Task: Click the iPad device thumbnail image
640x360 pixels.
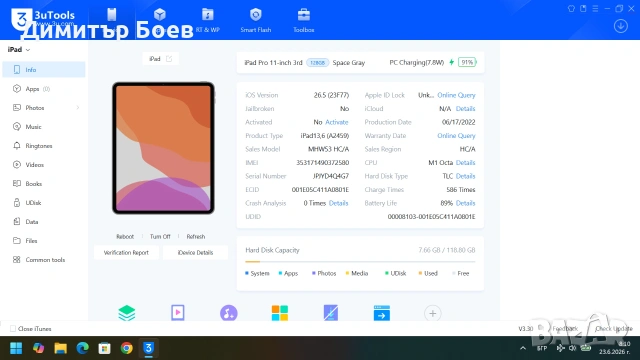Action: pyautogui.click(x=163, y=148)
